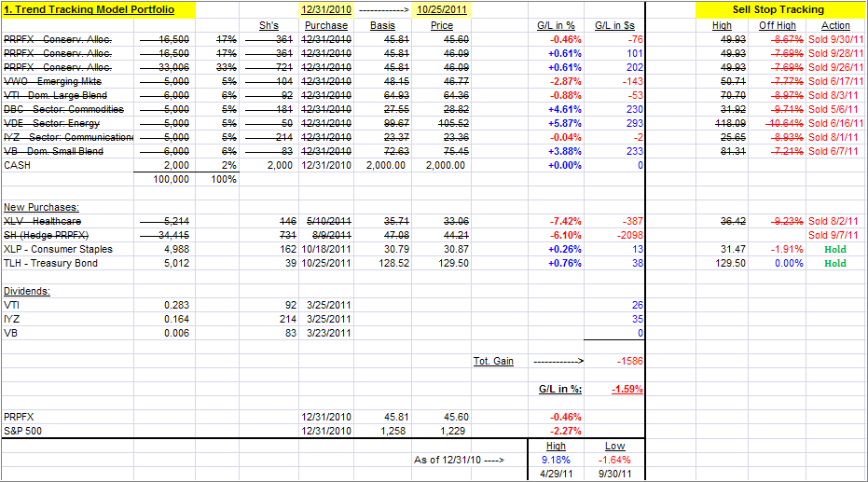Click the 12/31/2010 start date header cell

[x=326, y=10]
